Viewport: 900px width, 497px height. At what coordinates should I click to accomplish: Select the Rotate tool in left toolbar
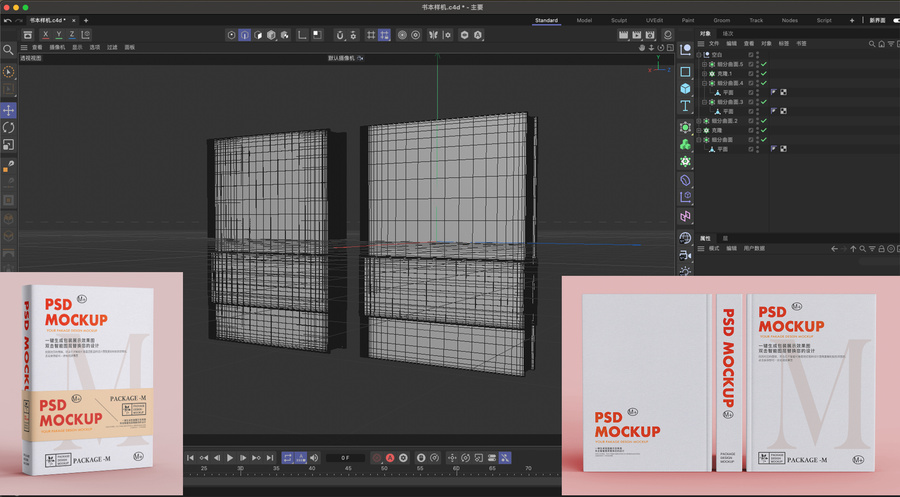click(9, 127)
